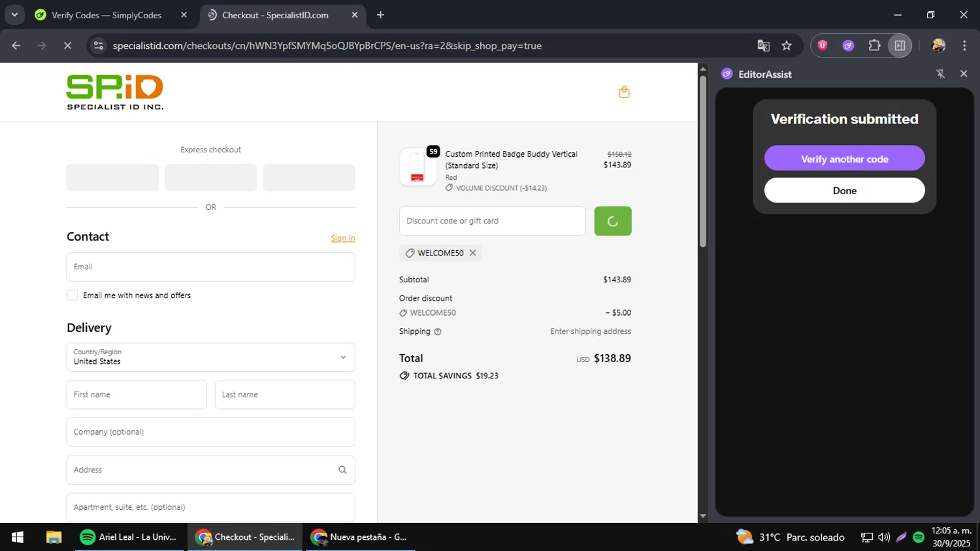Click Verify another code button
This screenshot has height=551, width=980.
[x=845, y=159]
